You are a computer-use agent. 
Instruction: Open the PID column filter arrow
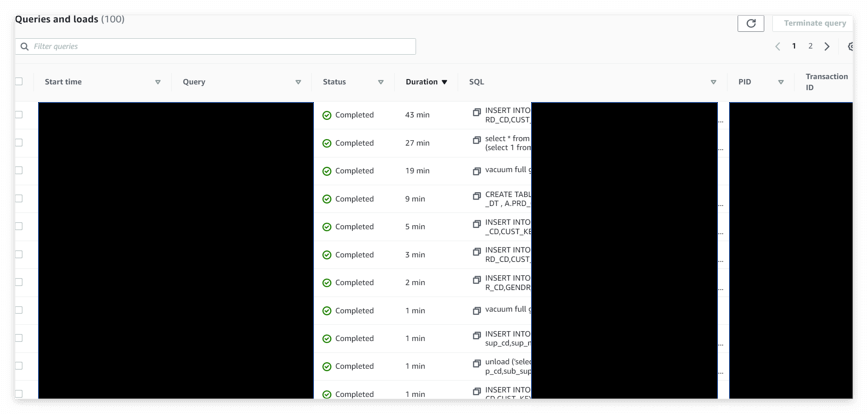pos(781,82)
